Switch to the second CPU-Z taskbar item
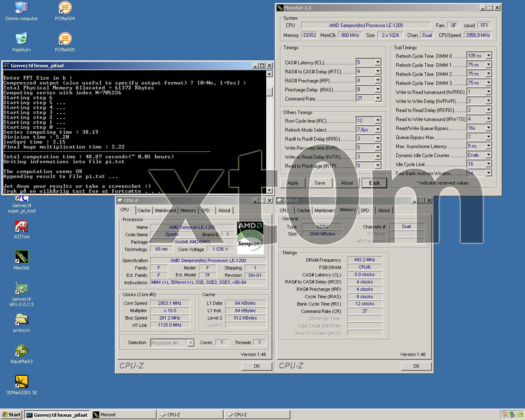525x420 pixels. (x=258, y=415)
